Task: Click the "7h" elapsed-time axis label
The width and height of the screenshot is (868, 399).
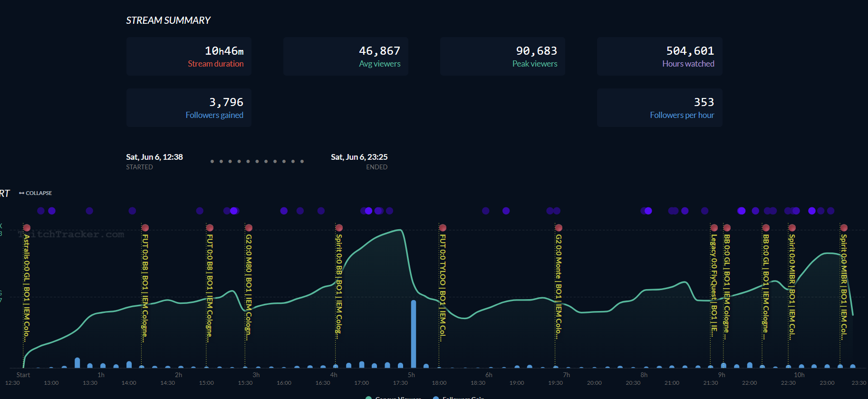Action: click(x=566, y=375)
